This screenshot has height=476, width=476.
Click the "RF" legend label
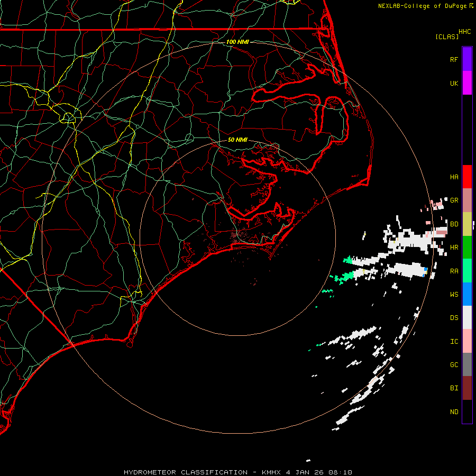click(454, 59)
